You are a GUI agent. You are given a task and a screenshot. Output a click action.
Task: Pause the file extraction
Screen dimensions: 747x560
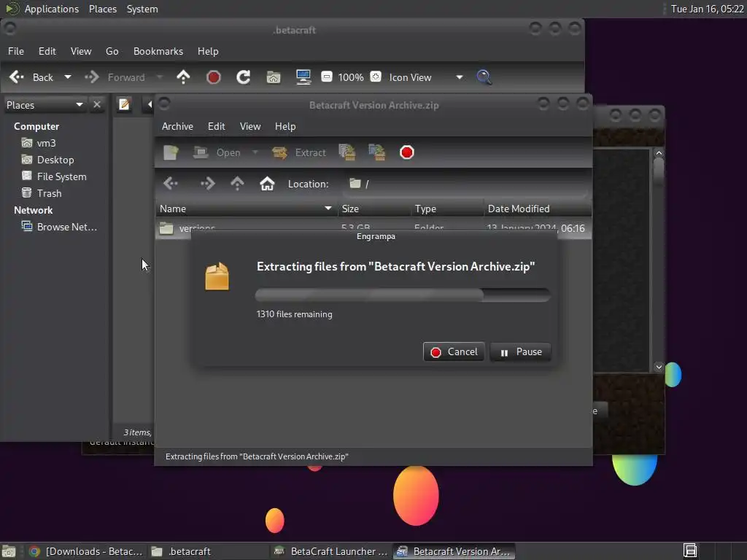click(x=521, y=352)
